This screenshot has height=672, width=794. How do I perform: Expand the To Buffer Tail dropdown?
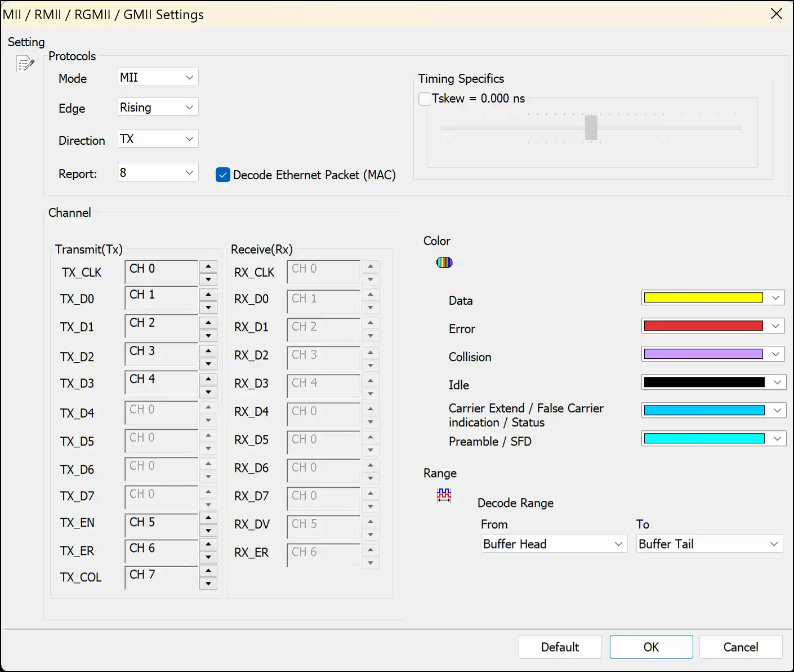(709, 544)
